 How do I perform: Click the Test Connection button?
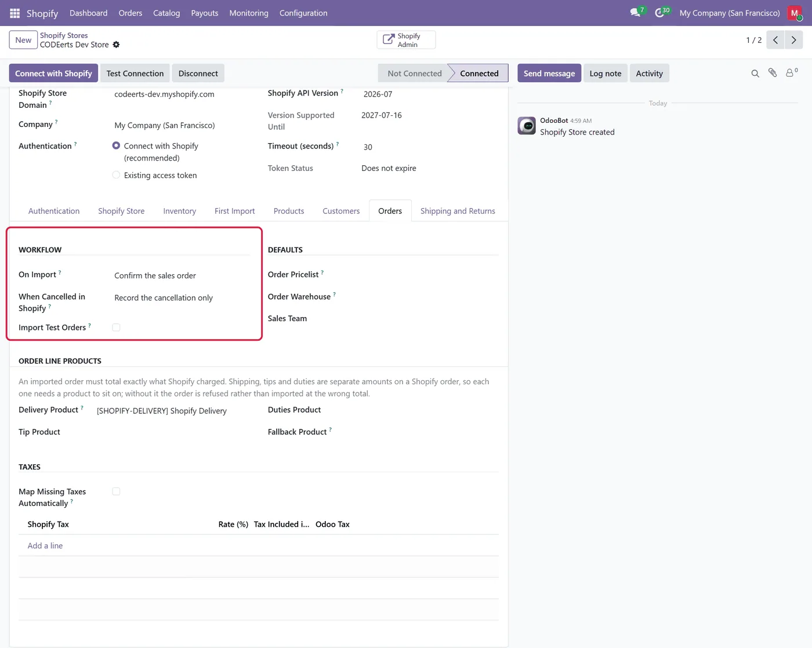click(x=135, y=73)
